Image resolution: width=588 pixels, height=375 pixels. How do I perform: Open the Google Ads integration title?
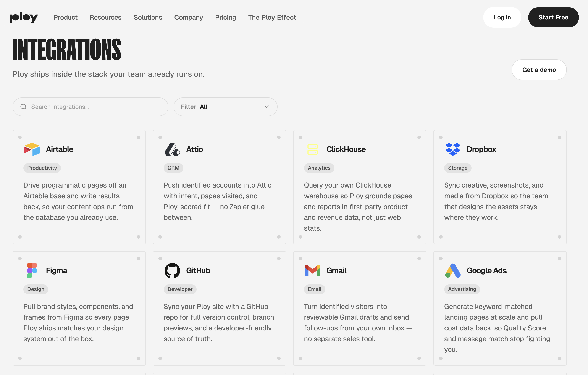tap(486, 270)
